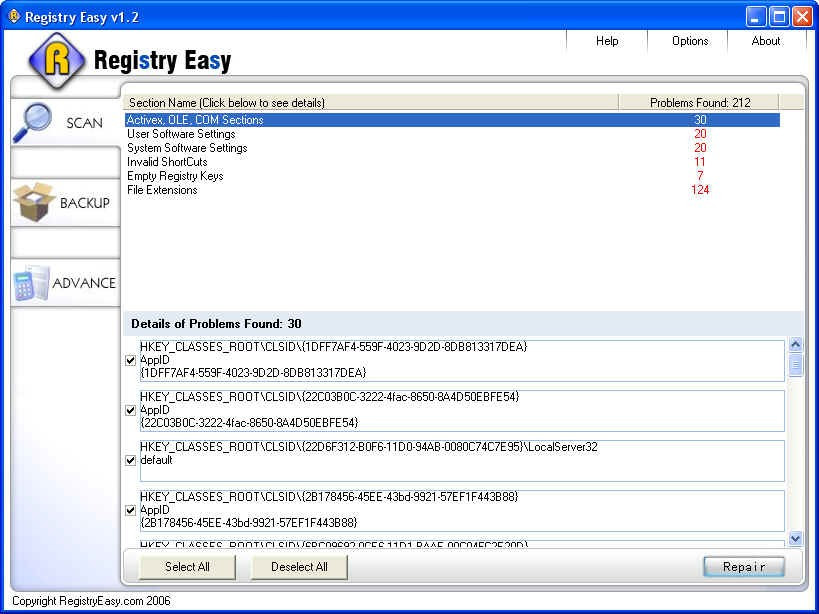Select File Extensions row

[452, 190]
